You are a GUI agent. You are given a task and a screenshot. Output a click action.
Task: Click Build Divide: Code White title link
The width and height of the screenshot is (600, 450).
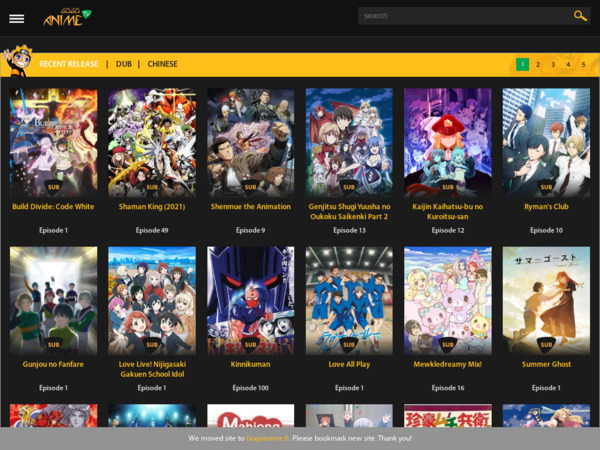[x=53, y=207]
